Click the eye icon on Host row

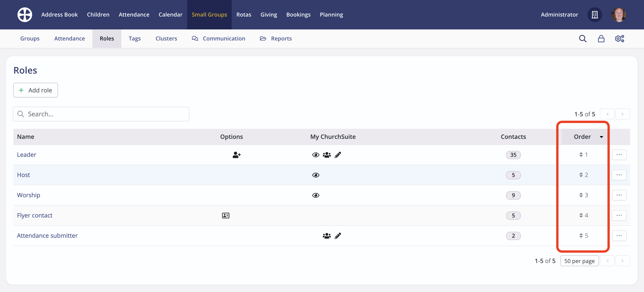316,175
